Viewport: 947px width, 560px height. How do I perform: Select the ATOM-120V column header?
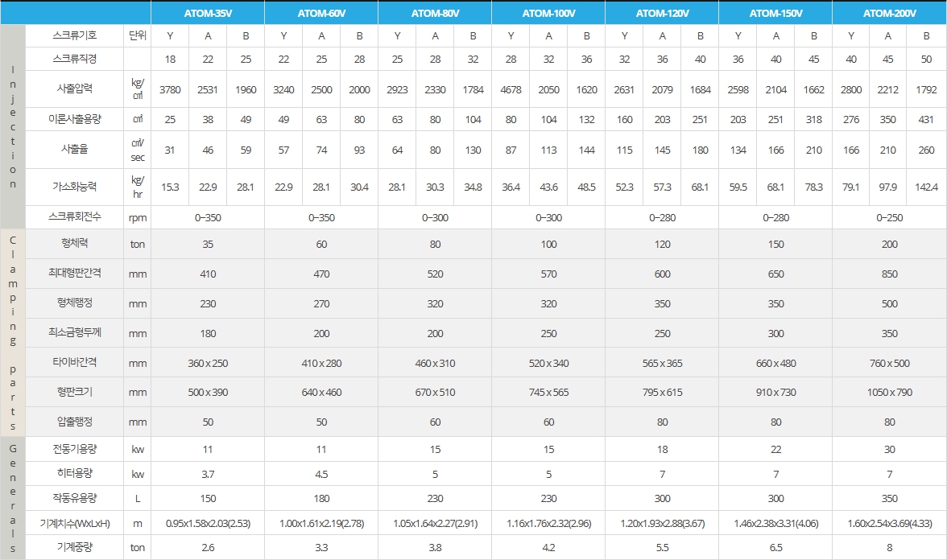point(662,13)
